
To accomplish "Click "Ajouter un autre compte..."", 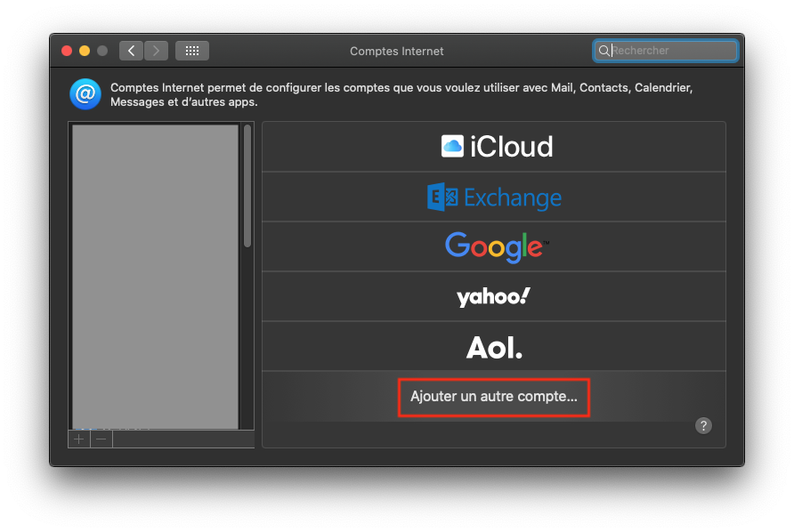I will click(494, 397).
